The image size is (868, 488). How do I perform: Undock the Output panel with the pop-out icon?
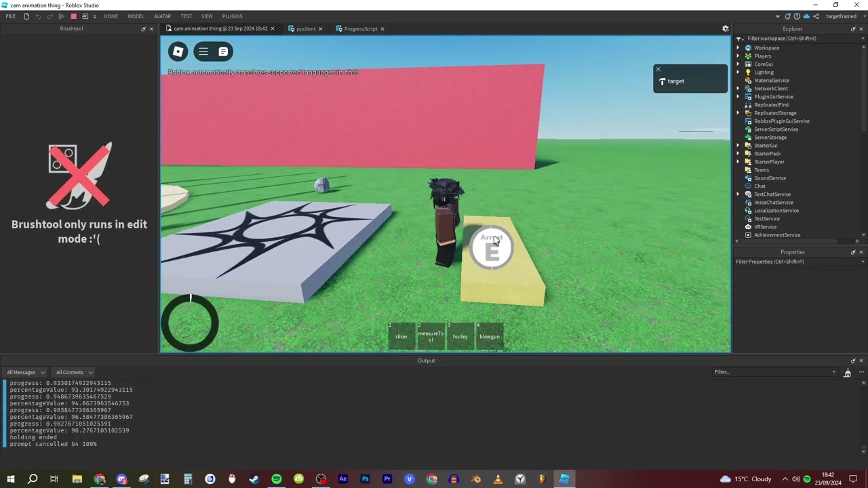tap(853, 361)
